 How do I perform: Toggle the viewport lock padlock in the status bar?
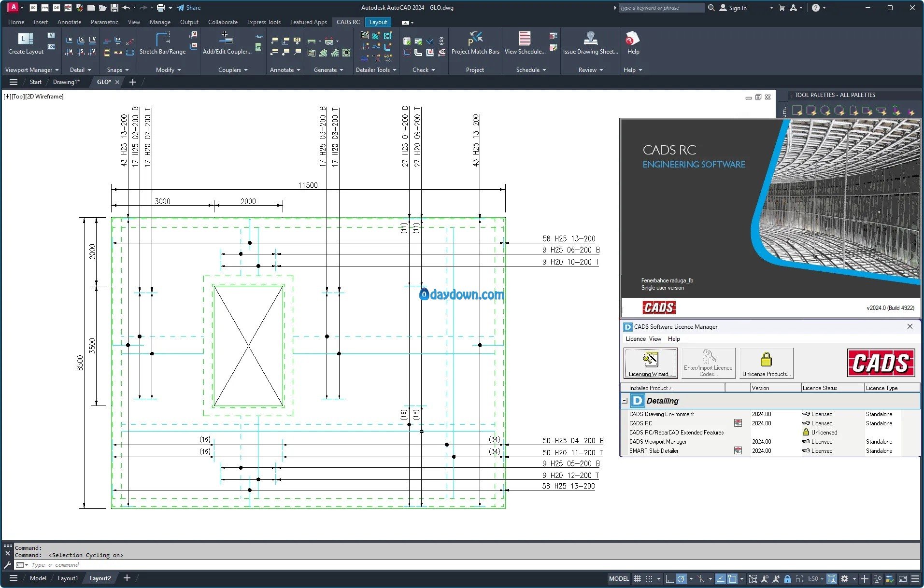[787, 578]
